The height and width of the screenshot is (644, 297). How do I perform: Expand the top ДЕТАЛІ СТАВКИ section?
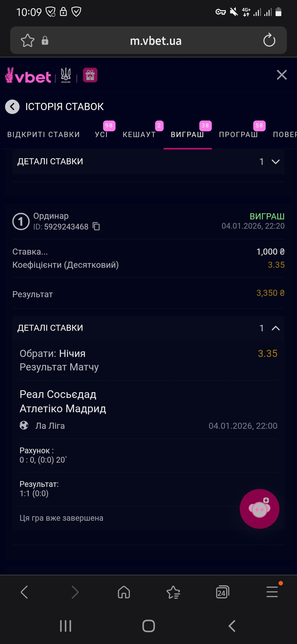coord(275,162)
